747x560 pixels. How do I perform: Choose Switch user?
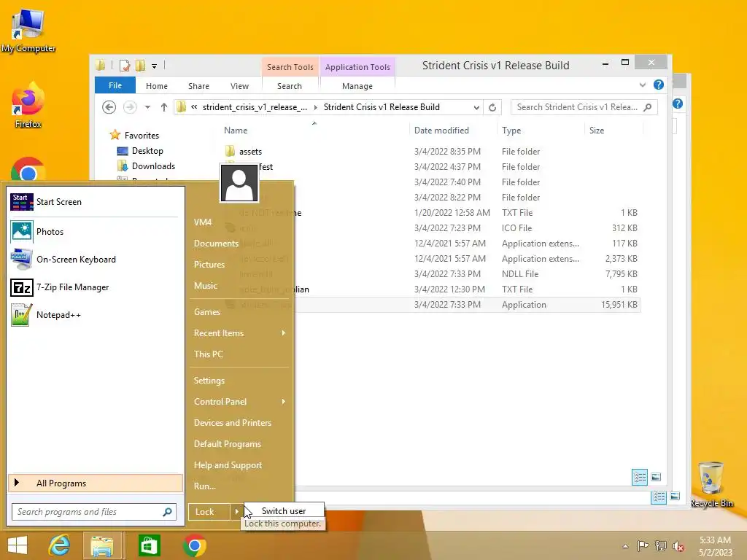tap(284, 510)
